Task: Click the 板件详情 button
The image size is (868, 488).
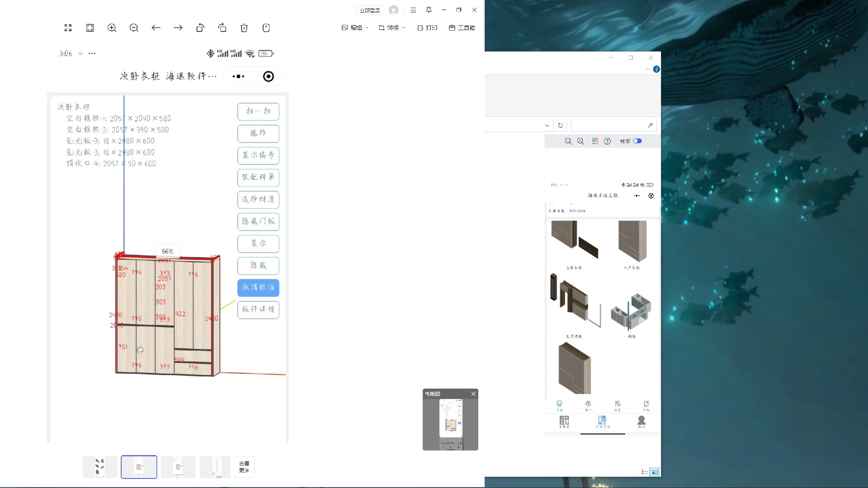Action: [x=258, y=310]
